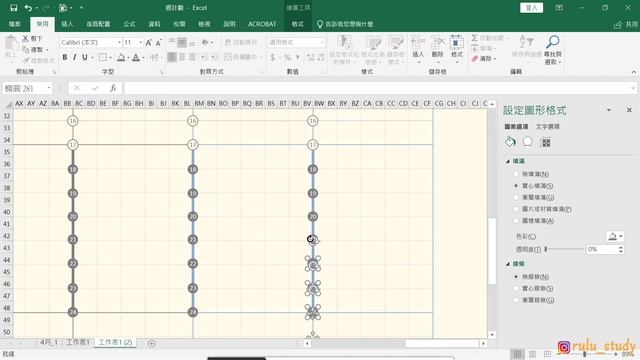Select Picture or texture fill radio button
The width and height of the screenshot is (640, 360).
(x=516, y=209)
